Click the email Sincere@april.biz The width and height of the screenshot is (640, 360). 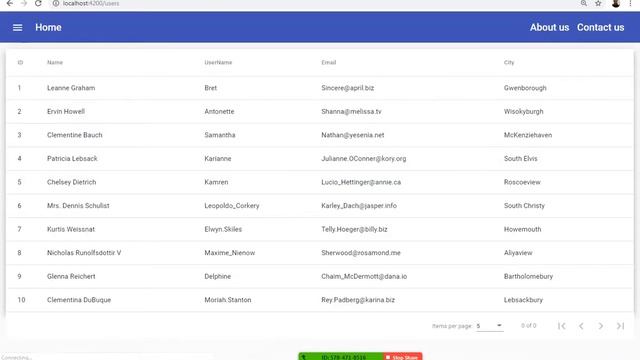pos(347,88)
